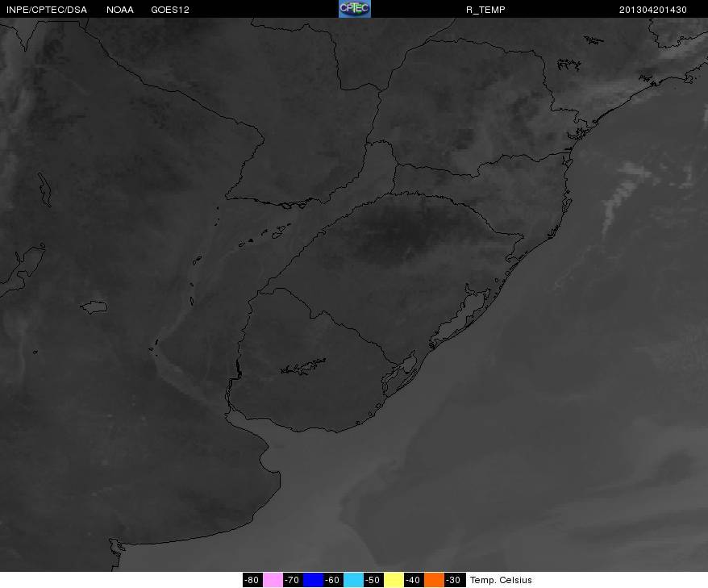Click the INPE/CPTEC/DSA header text

click(47, 10)
